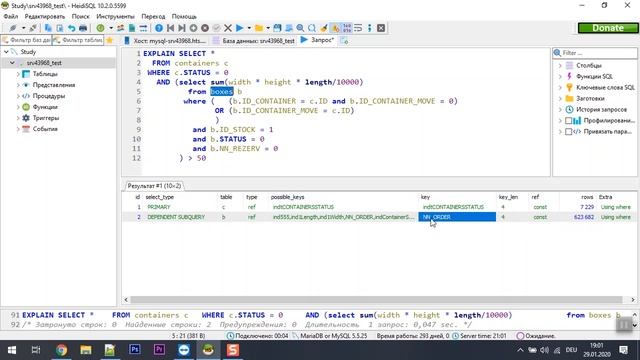Image resolution: width=640 pixels, height=360 pixels.
Task: Switch to the Хост tab
Action: 165,40
